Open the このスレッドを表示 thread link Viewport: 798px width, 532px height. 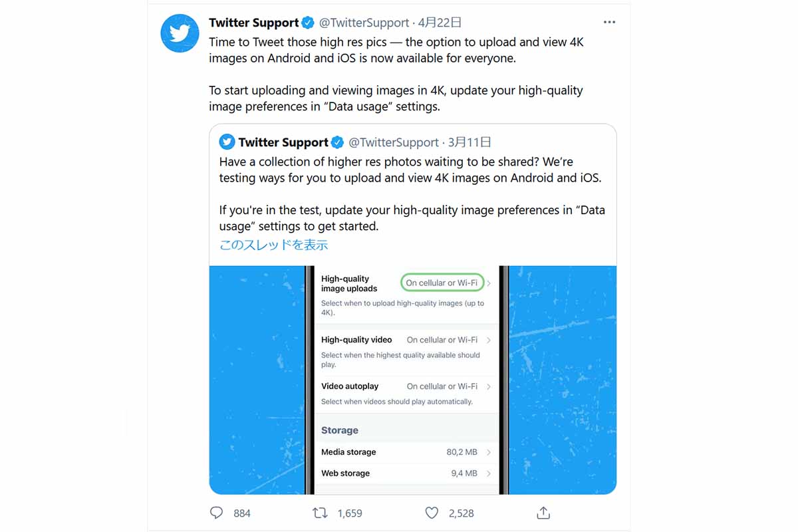click(x=273, y=245)
